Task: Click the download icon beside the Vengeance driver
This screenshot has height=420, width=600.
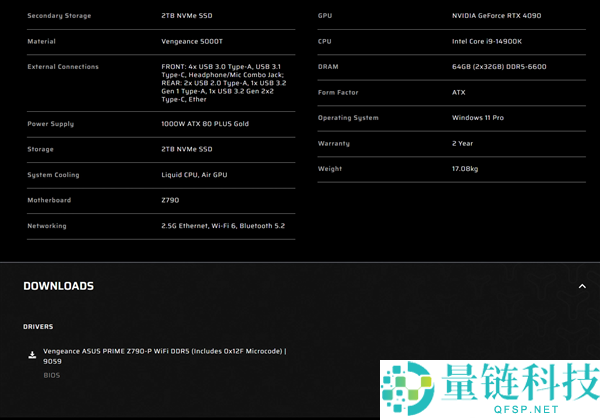Action: pyautogui.click(x=32, y=354)
